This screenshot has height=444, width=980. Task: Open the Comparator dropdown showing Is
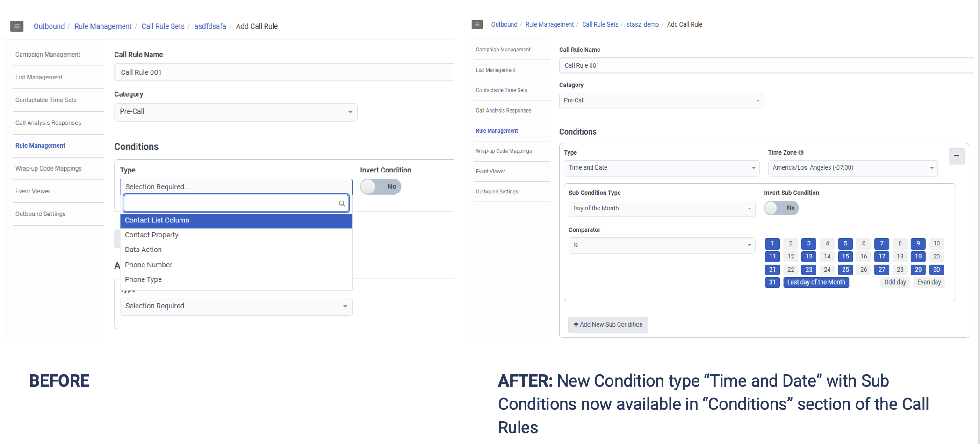[661, 245]
